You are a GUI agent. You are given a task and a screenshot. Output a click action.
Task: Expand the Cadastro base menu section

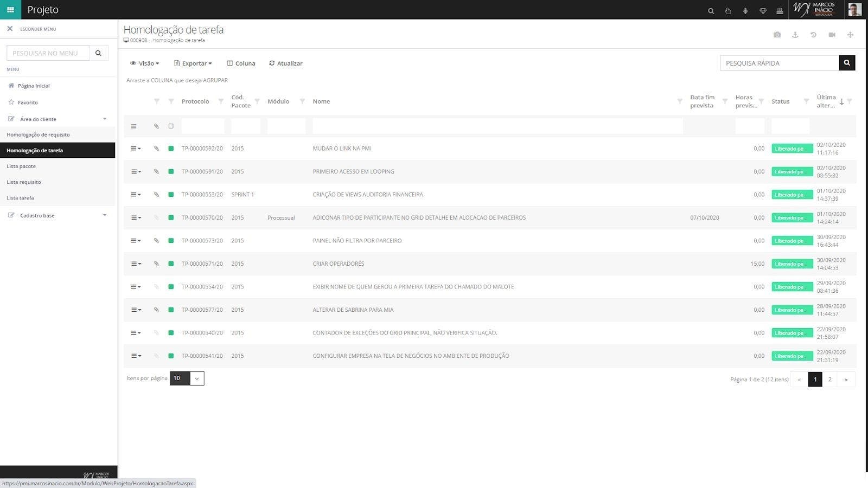(x=58, y=215)
